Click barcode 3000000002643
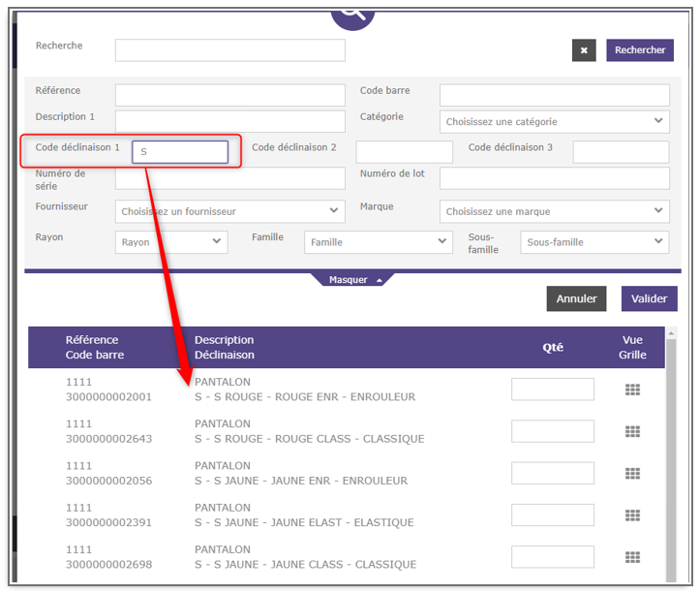The image size is (700, 593). 109,439
